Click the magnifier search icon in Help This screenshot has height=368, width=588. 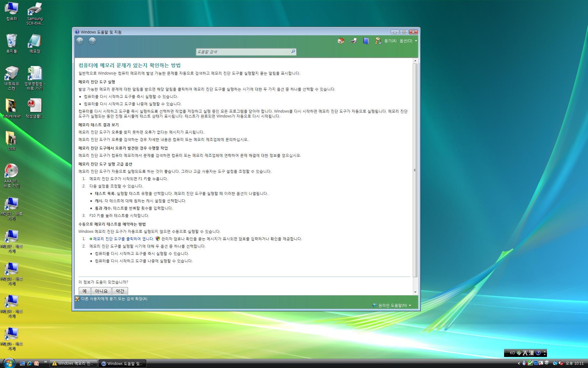pos(293,52)
